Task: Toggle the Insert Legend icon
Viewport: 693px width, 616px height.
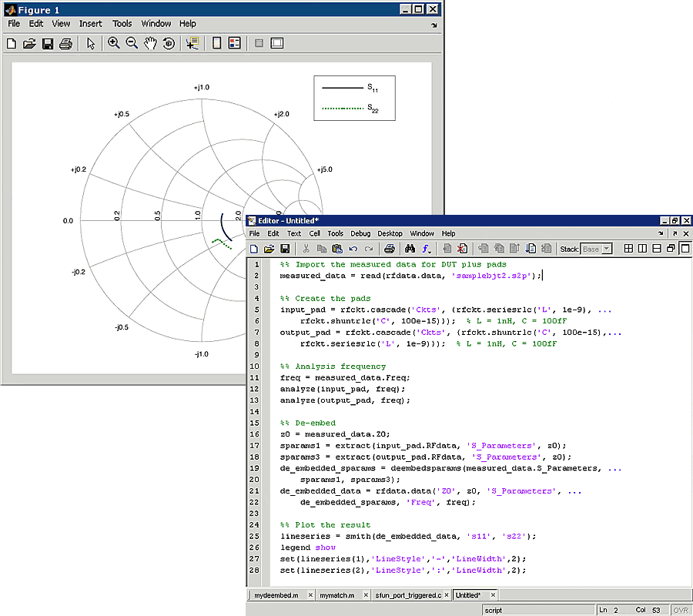Action: point(234,43)
